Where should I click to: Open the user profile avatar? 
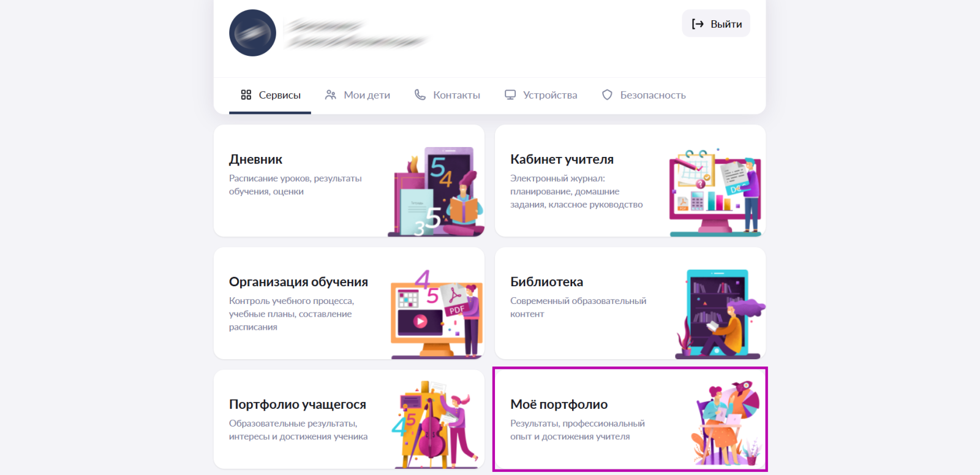252,33
